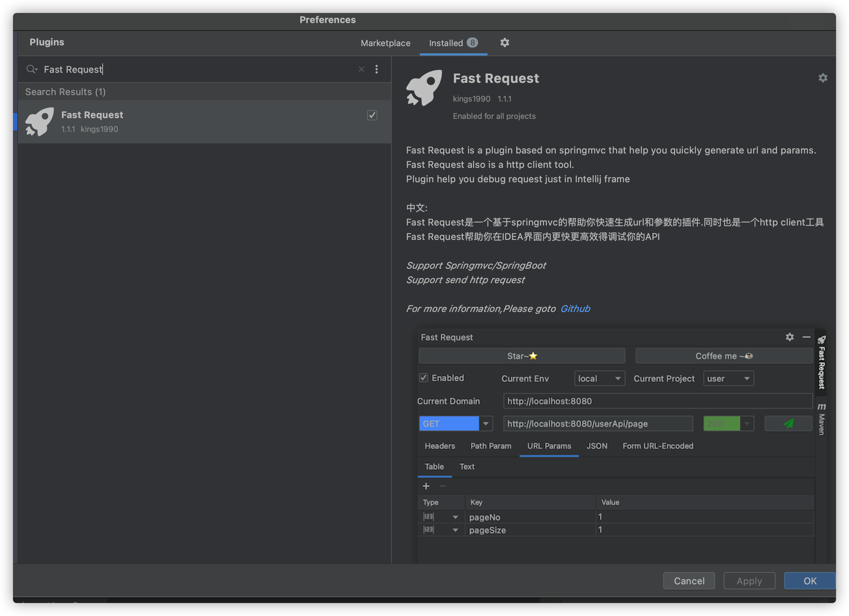
Task: Open search options three-dot menu
Action: [377, 69]
